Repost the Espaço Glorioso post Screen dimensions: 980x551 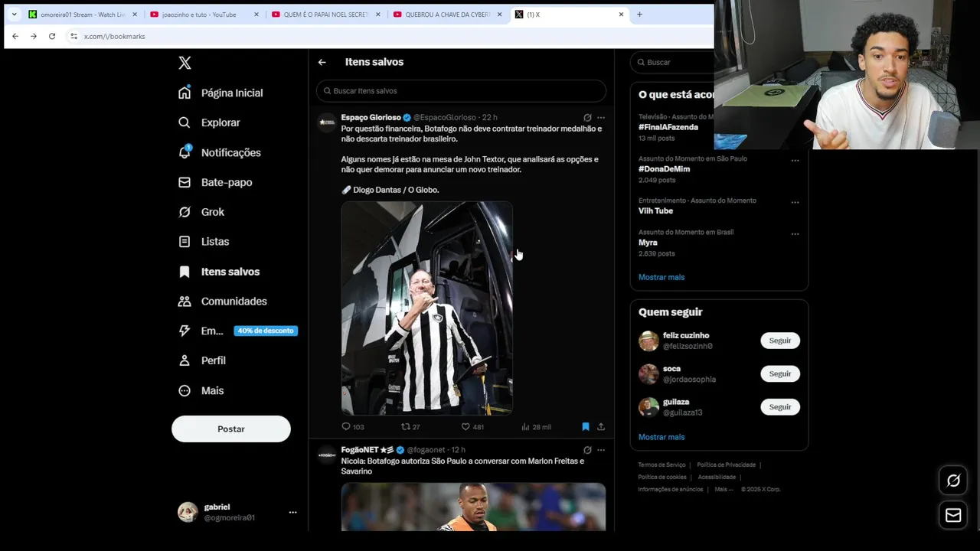pos(410,426)
